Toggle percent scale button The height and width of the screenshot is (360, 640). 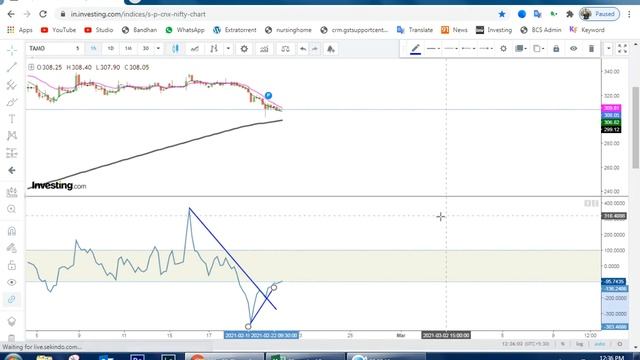pyautogui.click(x=562, y=344)
